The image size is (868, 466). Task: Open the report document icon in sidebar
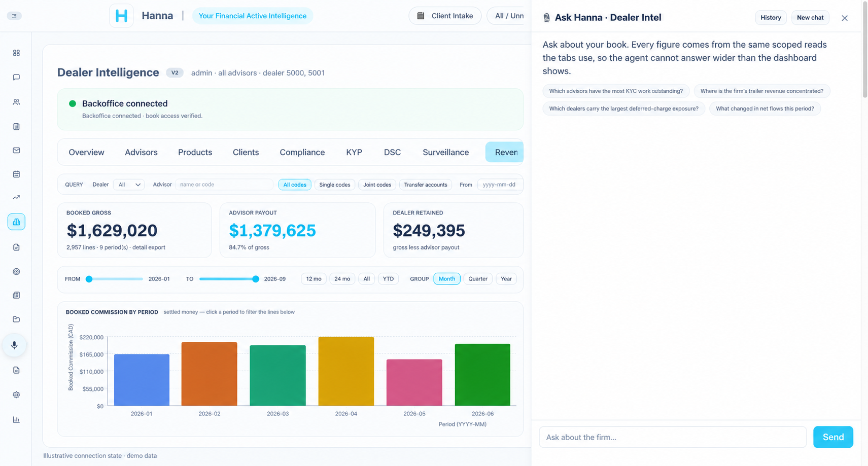coord(16,126)
